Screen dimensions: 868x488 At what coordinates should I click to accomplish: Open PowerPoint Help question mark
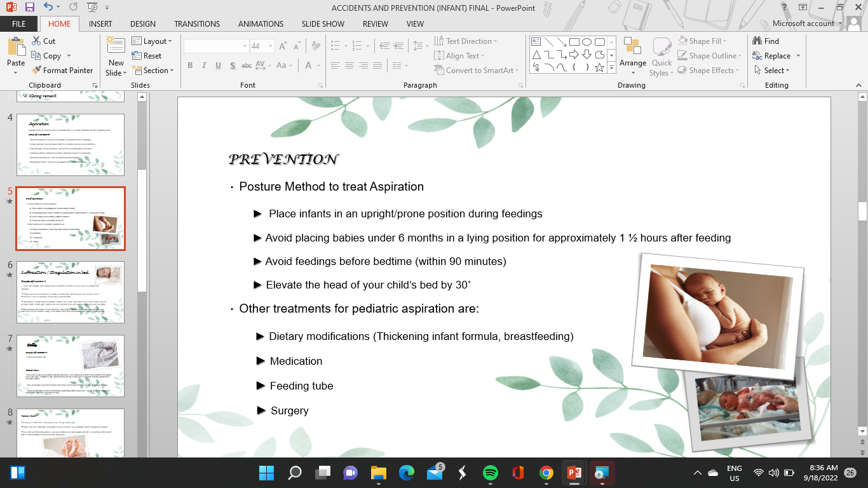point(785,8)
